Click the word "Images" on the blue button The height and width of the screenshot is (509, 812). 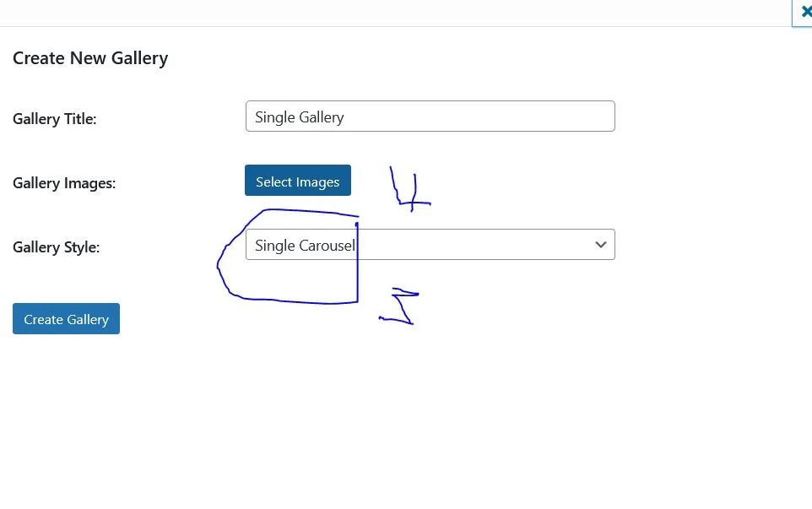pos(318,181)
